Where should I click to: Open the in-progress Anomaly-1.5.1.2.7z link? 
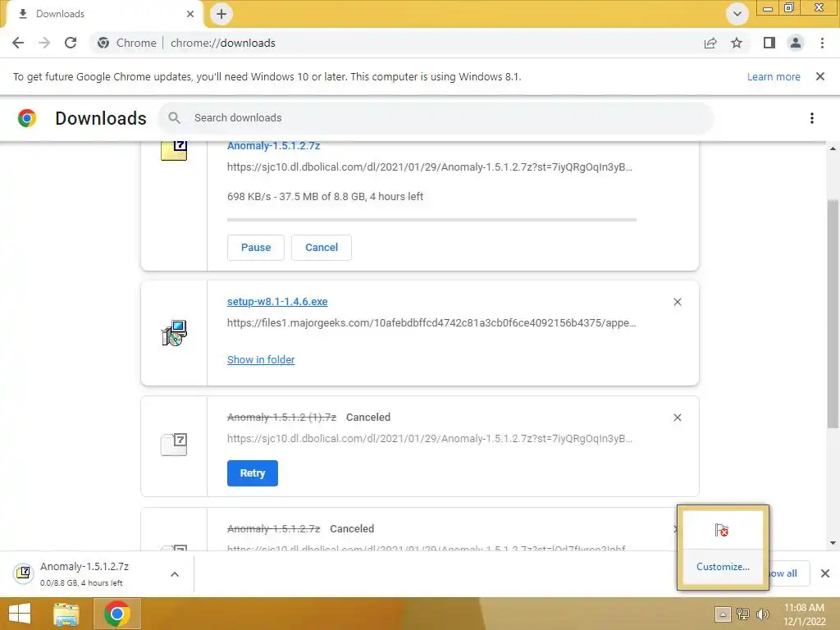(x=274, y=146)
